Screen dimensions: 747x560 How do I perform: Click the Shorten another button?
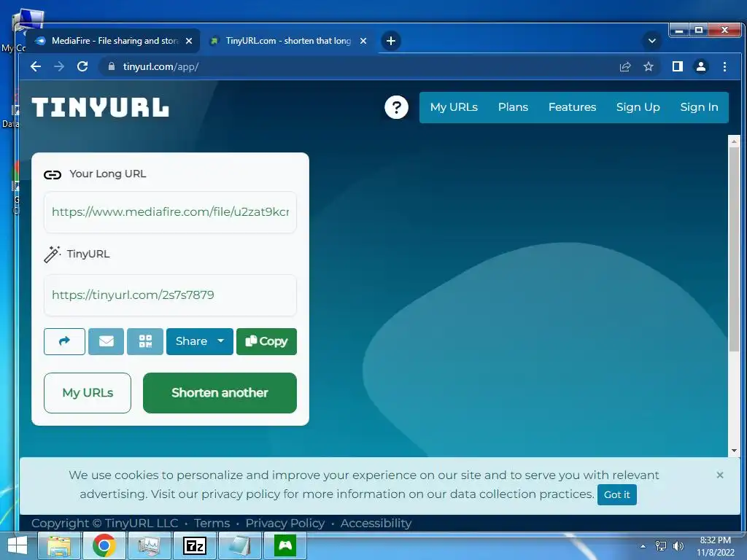point(220,393)
